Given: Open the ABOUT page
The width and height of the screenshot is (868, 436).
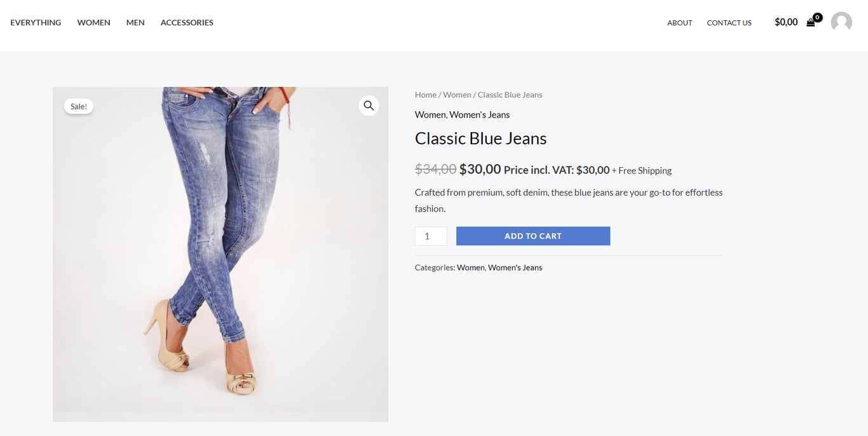Looking at the screenshot, I should click(x=679, y=23).
